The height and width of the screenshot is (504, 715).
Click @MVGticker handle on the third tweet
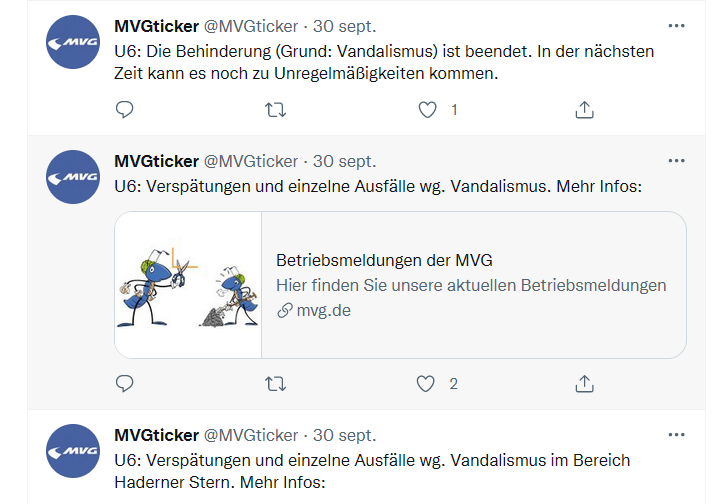coord(251,435)
